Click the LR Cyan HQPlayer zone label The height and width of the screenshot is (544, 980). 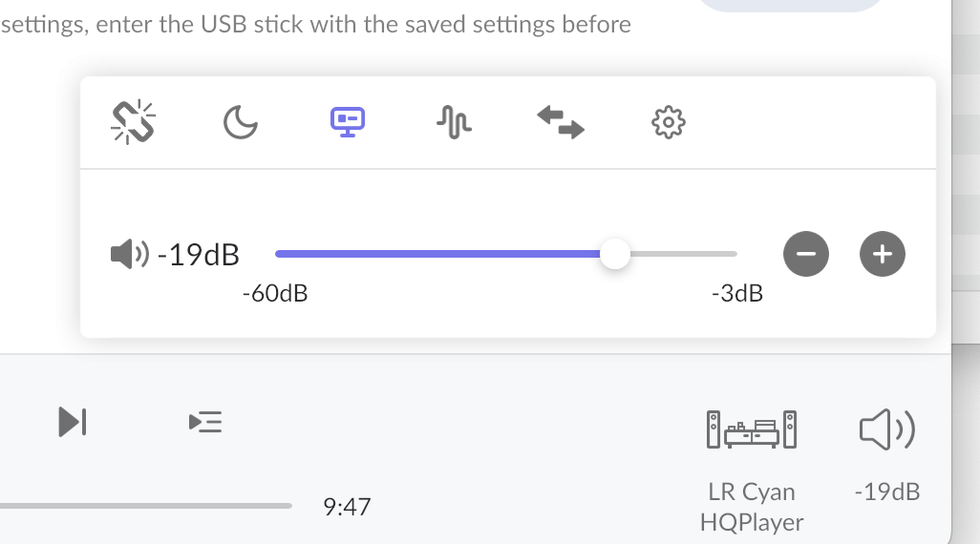tap(752, 507)
